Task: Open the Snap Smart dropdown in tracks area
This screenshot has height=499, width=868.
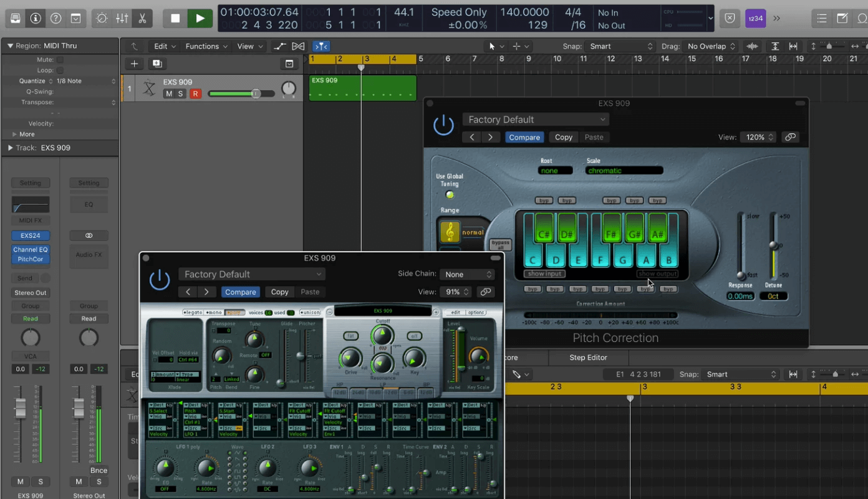Action: click(620, 46)
